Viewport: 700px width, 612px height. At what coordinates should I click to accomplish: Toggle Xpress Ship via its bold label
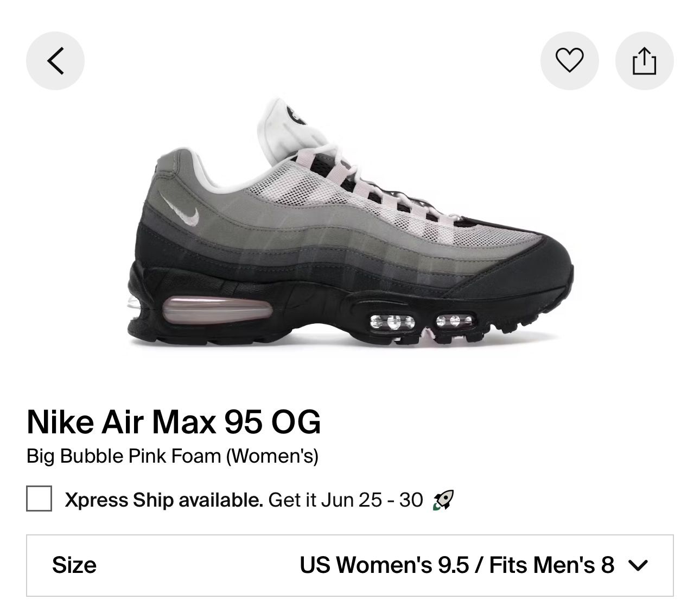point(164,500)
